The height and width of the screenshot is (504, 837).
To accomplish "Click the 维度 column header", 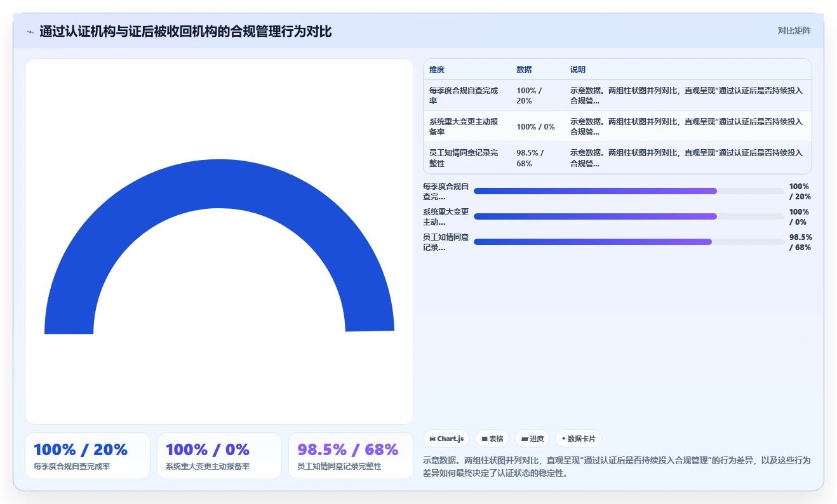I will coord(437,70).
